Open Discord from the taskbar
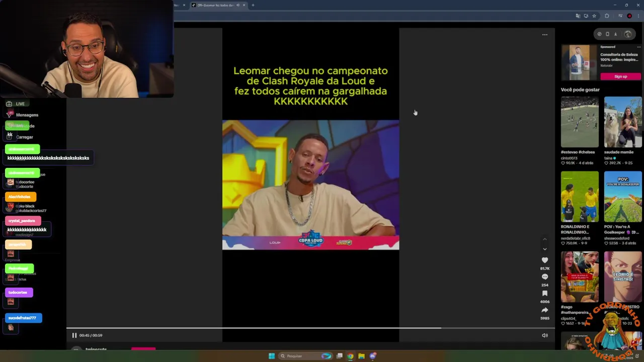This screenshot has width=644, height=362. (373, 356)
